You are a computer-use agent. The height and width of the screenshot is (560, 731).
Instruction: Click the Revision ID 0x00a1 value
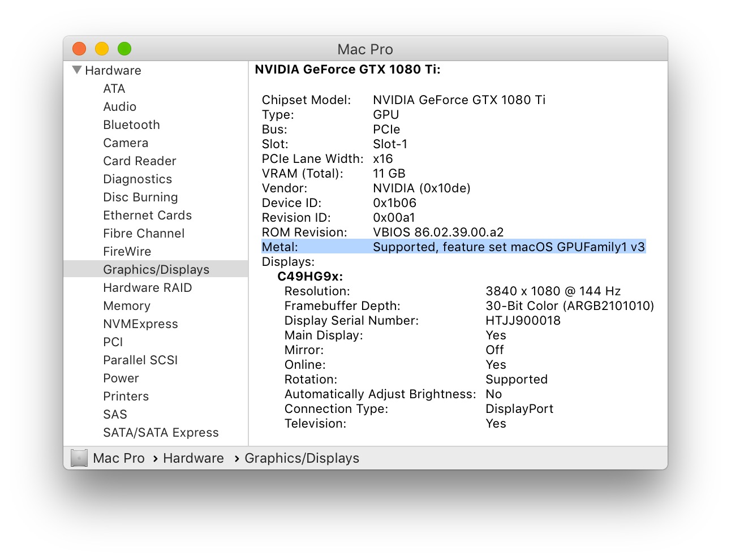point(394,217)
